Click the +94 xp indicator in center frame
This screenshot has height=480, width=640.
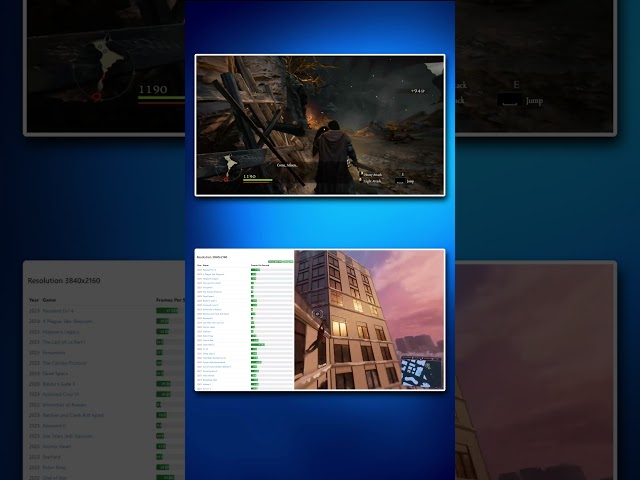click(418, 91)
